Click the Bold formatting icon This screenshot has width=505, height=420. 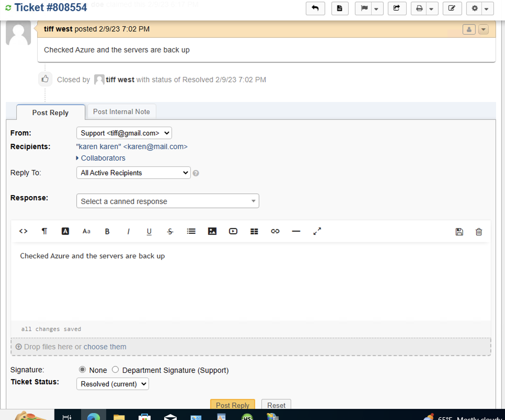tap(107, 231)
